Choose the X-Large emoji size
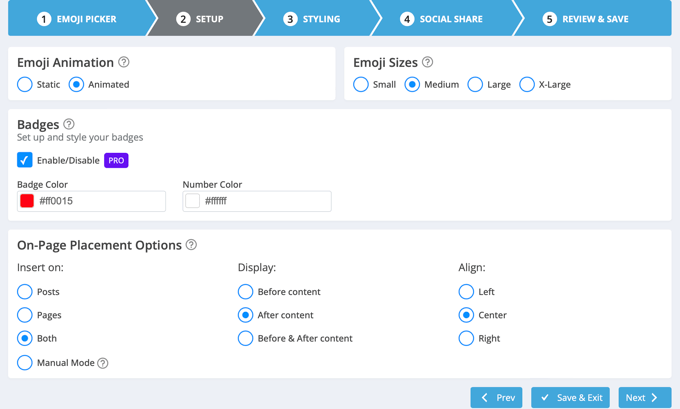This screenshot has height=409, width=680. point(527,85)
